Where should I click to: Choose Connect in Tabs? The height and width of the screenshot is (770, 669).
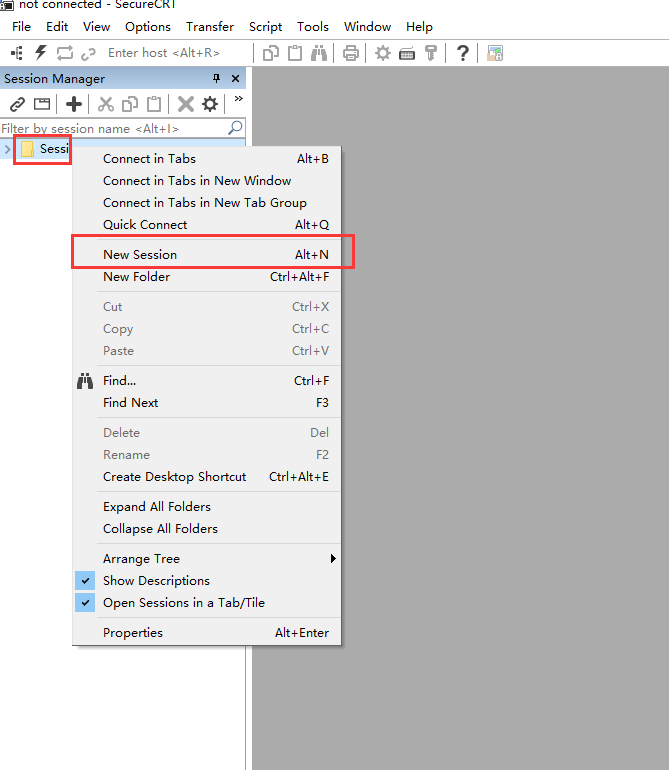[x=206, y=159]
